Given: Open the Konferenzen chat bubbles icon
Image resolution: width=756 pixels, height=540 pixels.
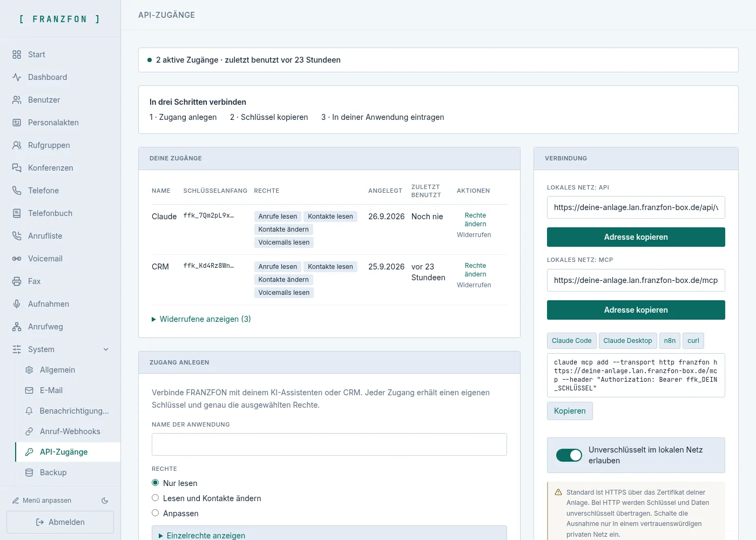Looking at the screenshot, I should point(17,168).
